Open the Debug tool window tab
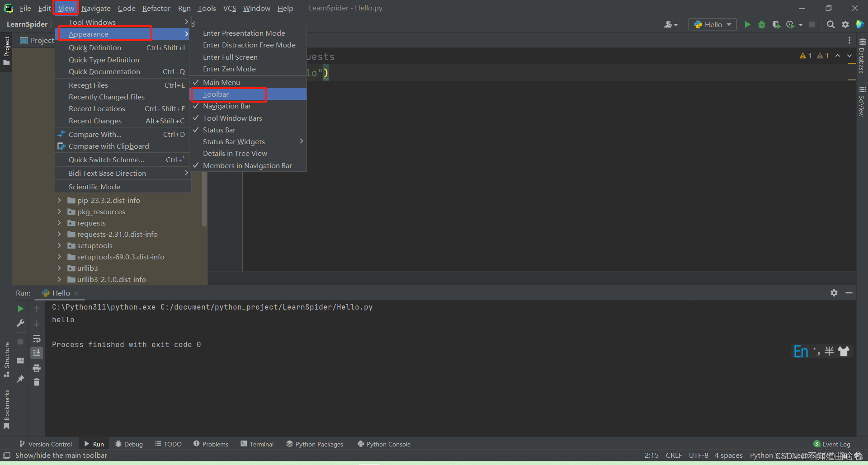 [129, 444]
